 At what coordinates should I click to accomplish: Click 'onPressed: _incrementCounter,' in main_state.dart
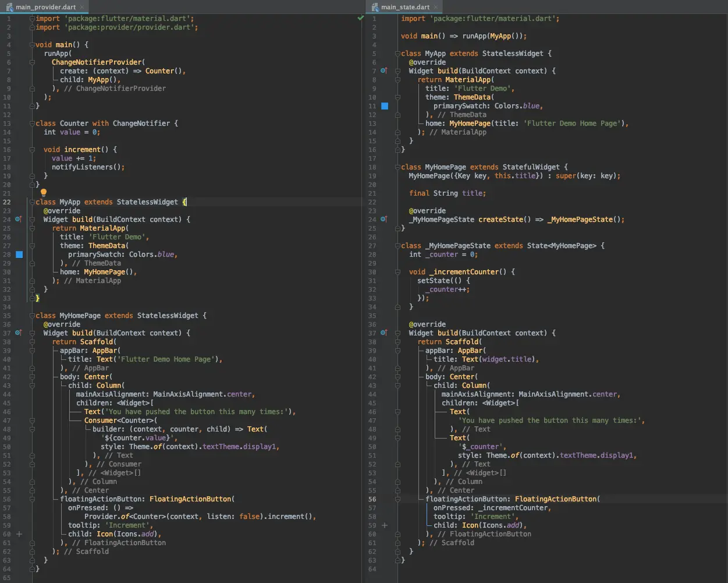point(492,508)
